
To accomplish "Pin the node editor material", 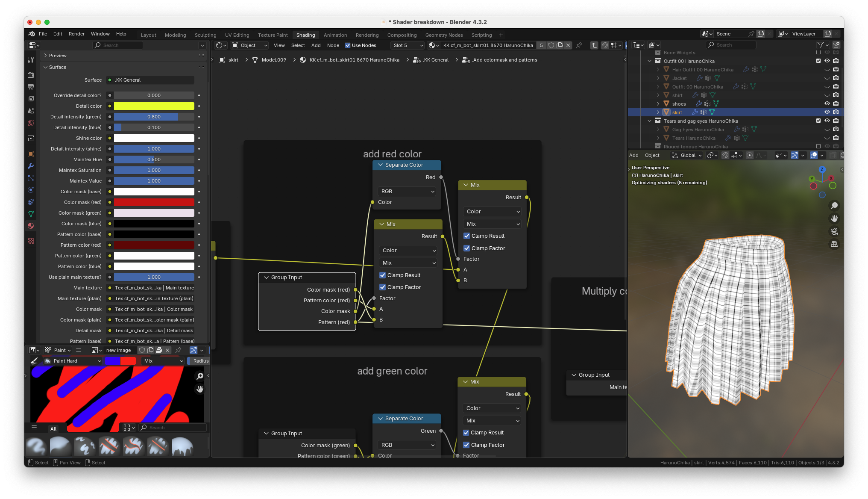I will [x=579, y=45].
